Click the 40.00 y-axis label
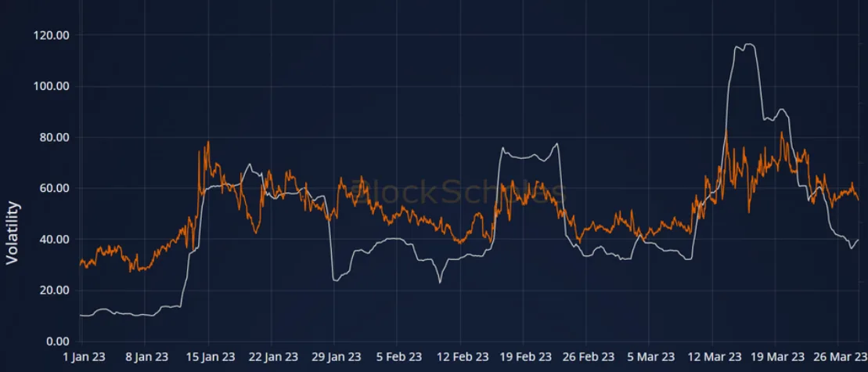 [x=55, y=239]
